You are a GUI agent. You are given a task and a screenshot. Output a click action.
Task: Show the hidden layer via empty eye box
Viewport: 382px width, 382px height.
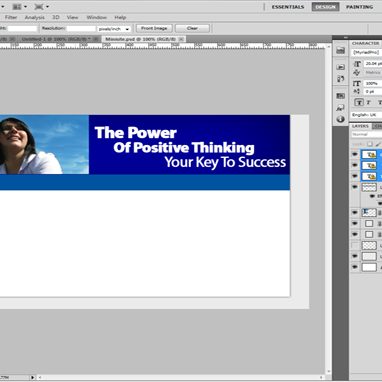(x=355, y=245)
